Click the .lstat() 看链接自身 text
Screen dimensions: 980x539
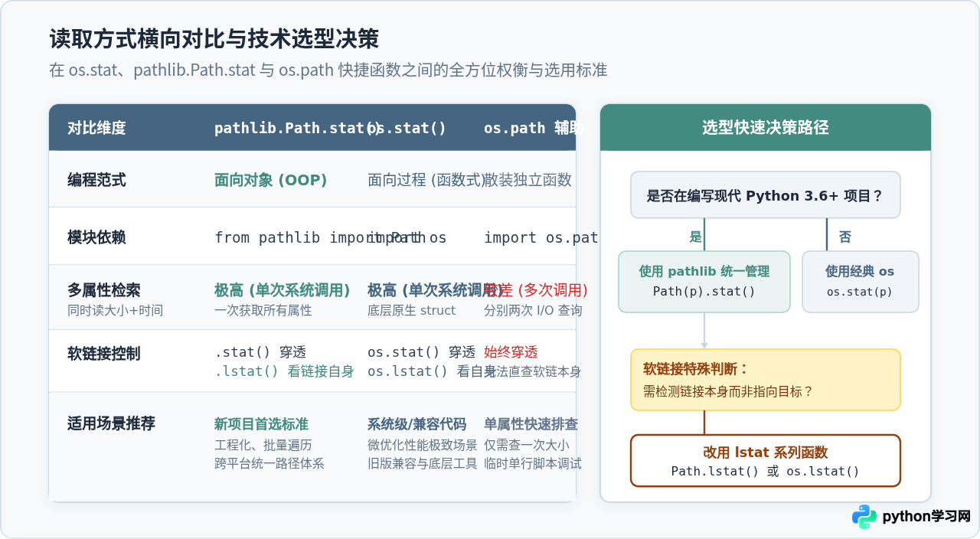pos(284,371)
